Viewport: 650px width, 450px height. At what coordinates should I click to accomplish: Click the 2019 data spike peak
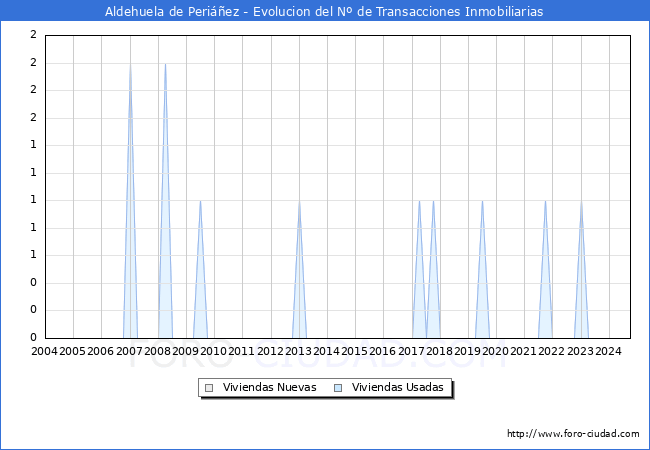[x=483, y=201]
